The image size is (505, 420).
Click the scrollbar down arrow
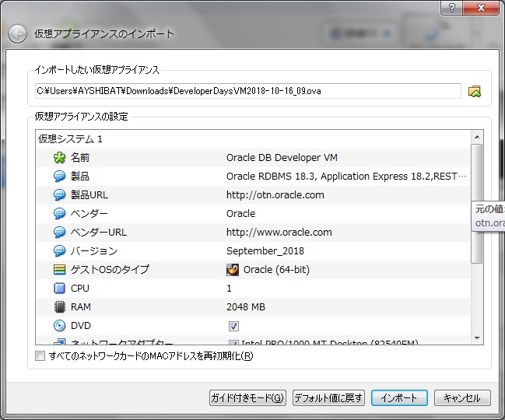click(x=477, y=338)
